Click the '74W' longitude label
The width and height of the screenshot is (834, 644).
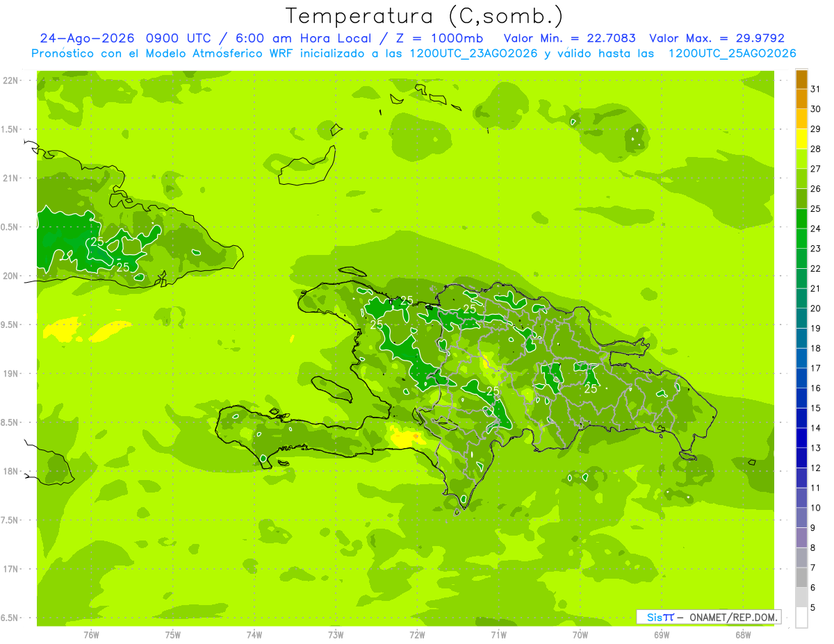pos(254,634)
